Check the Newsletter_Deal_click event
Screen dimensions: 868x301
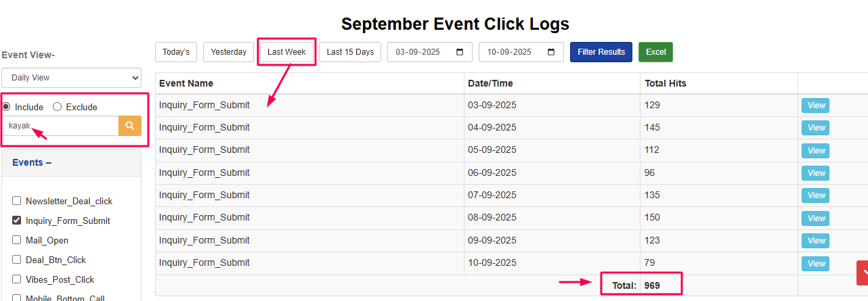(17, 201)
